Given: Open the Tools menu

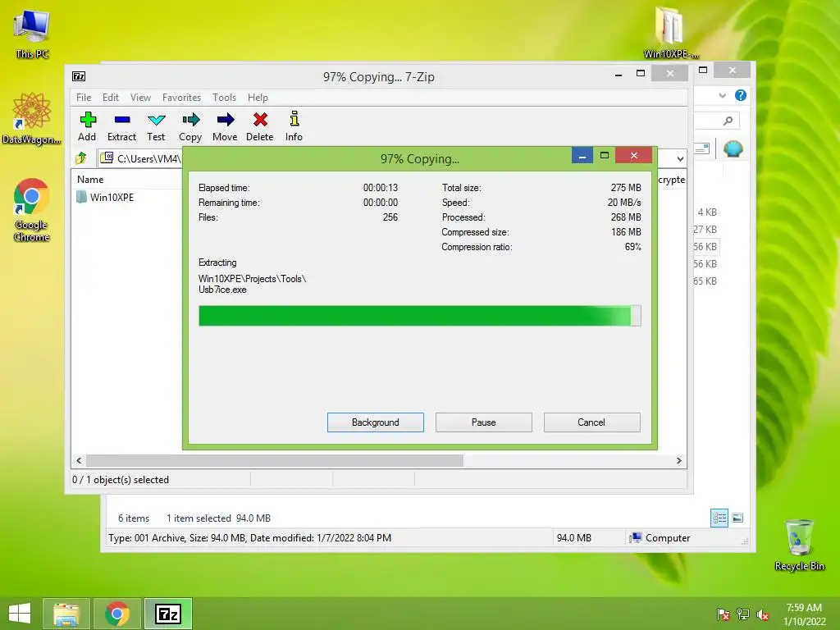Looking at the screenshot, I should [224, 98].
